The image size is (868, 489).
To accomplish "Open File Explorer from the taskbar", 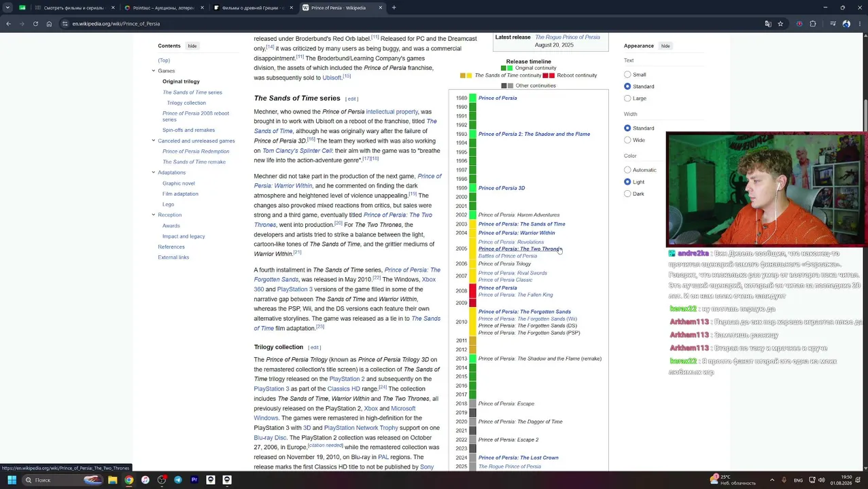I will (112, 479).
